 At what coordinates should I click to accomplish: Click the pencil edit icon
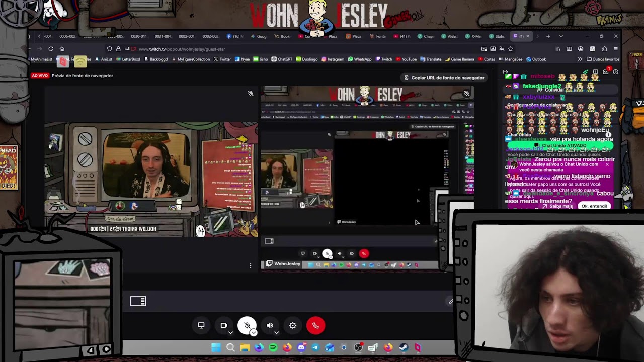point(451,301)
